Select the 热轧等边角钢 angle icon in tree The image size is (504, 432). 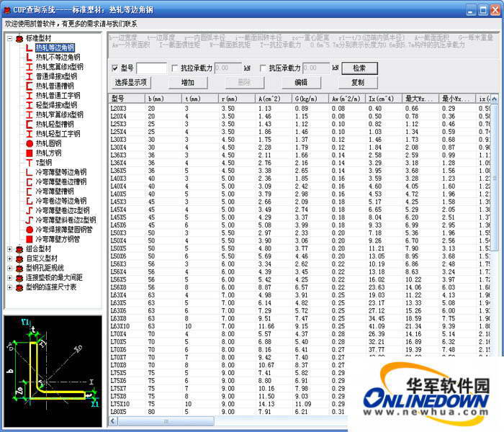[x=30, y=48]
